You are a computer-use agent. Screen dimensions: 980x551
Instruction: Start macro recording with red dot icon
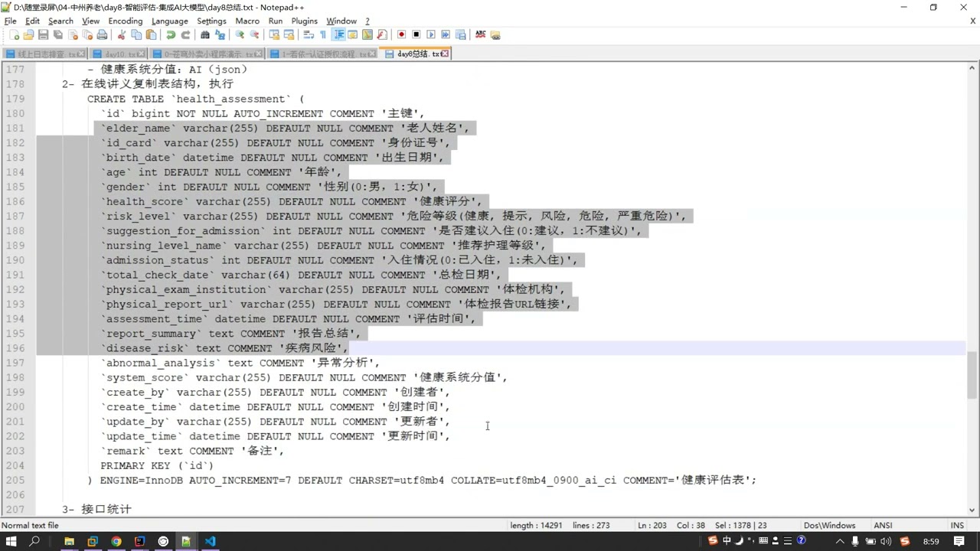tap(401, 35)
